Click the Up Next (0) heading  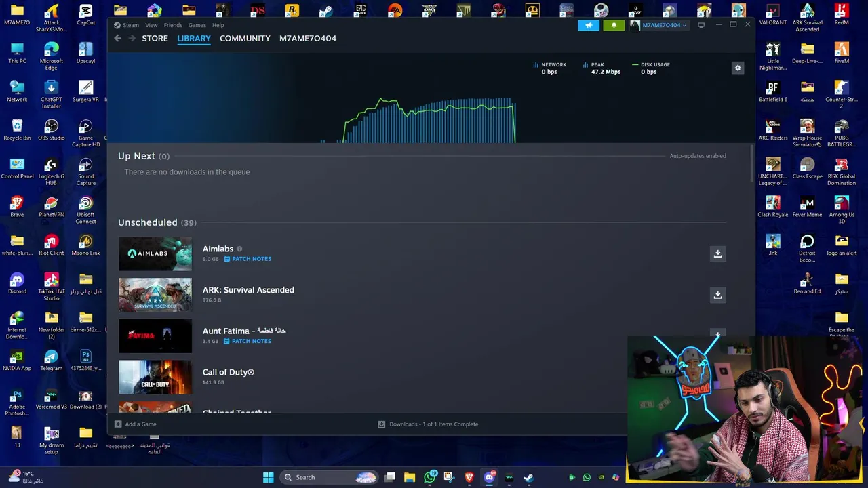click(144, 156)
